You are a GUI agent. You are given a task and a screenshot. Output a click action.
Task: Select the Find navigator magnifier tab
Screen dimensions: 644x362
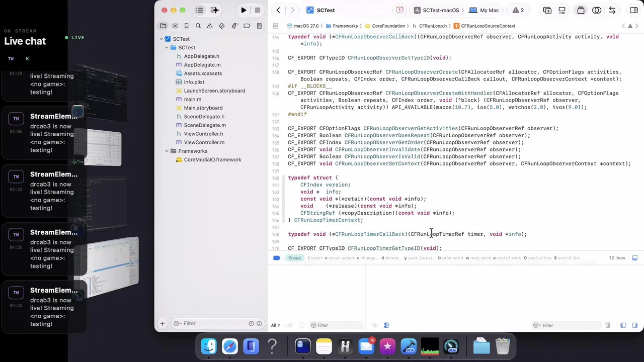(198, 26)
